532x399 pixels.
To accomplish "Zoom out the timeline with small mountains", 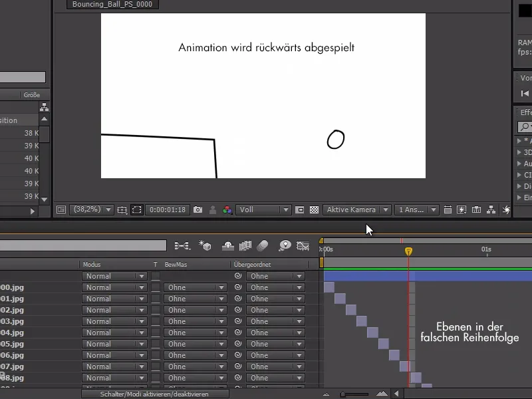I will pyautogui.click(x=326, y=394).
